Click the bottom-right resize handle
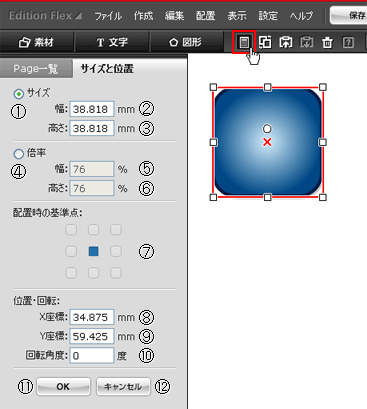Screen dimensions: 367x409 pos(322,197)
